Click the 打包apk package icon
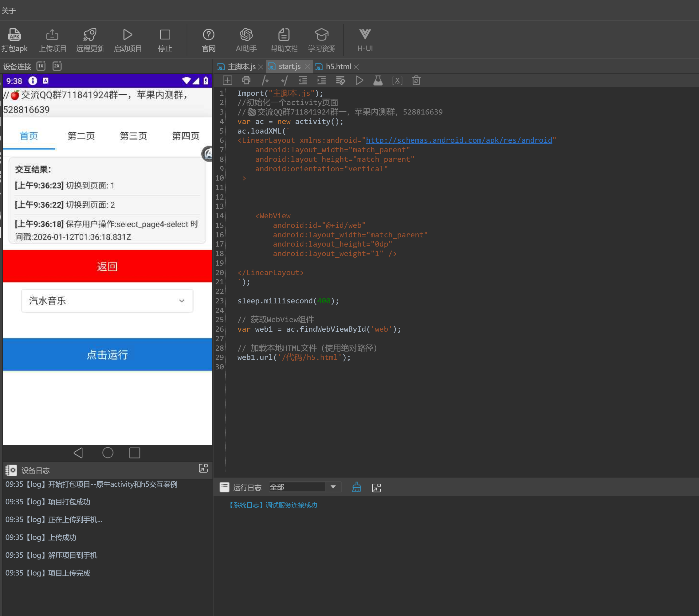Viewport: 699px width, 616px height. [x=14, y=35]
